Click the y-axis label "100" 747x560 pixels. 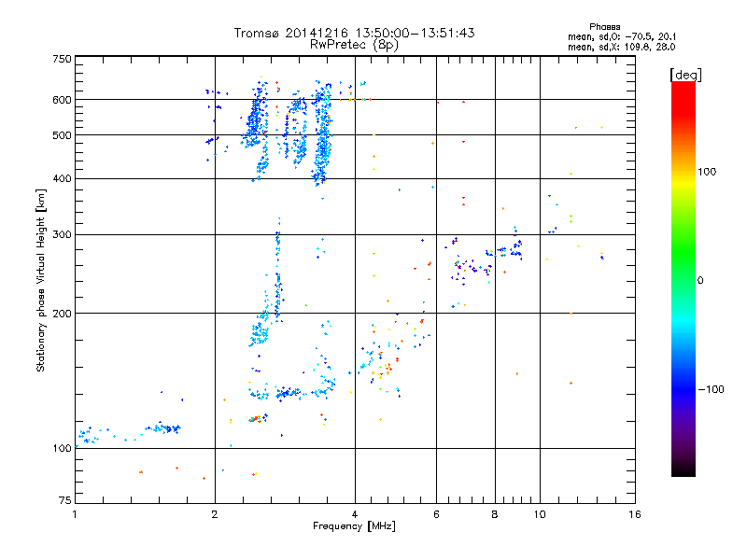point(62,448)
